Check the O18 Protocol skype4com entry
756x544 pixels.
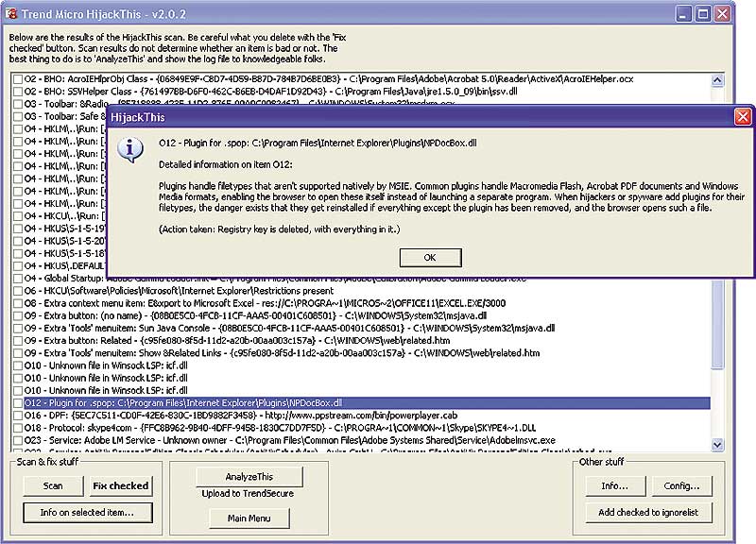[x=18, y=429]
